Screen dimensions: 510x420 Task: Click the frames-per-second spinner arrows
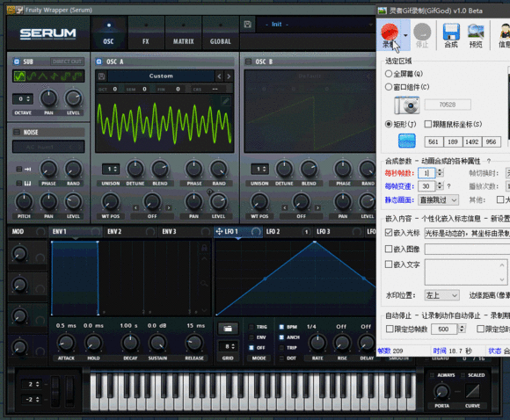pos(440,172)
